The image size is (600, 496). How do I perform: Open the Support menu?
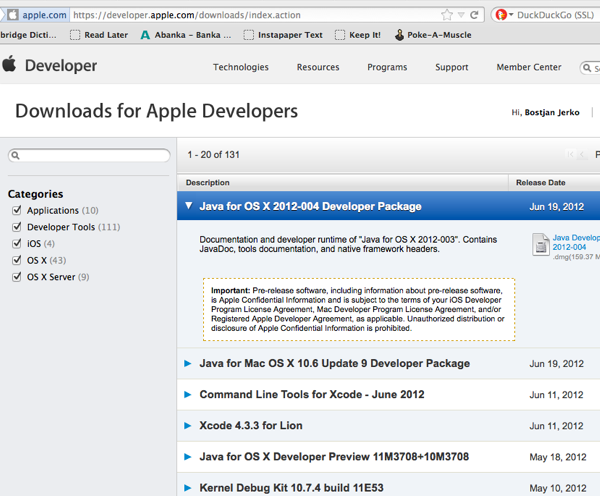click(x=452, y=67)
